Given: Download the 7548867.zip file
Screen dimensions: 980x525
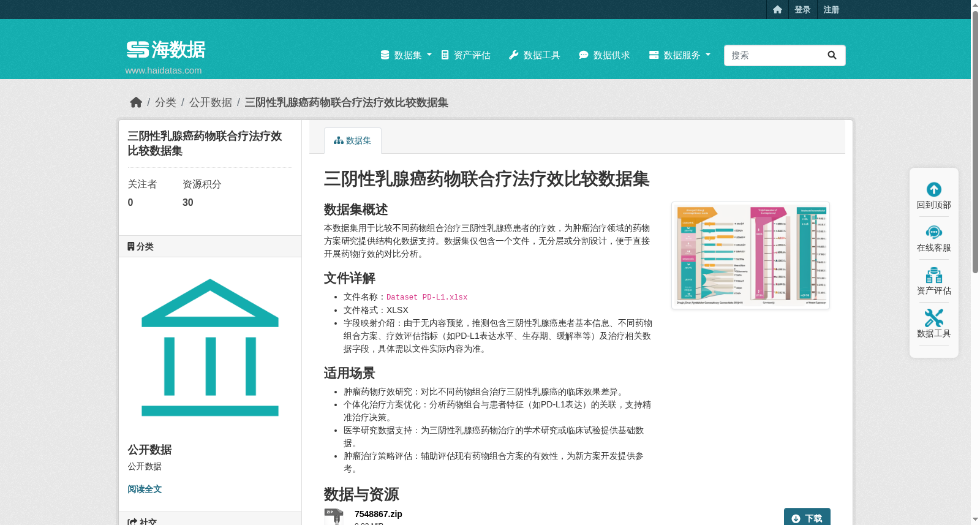Looking at the screenshot, I should 807,518.
